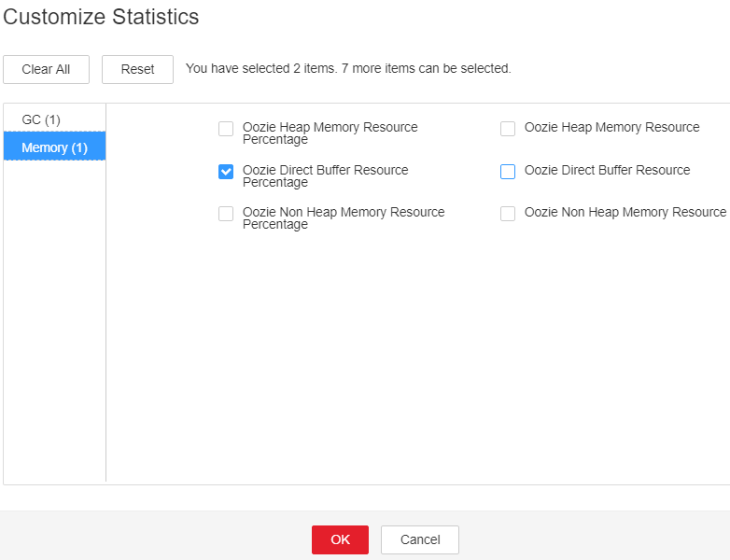Screen dimensions: 730x560
Task: Click the Oozie Direct Buffer Resource Percentage label
Action: point(326,176)
